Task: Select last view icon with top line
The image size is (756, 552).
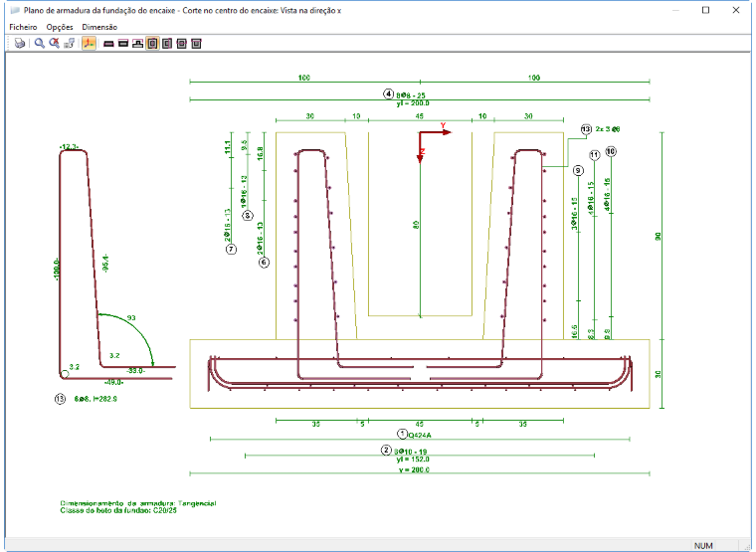Action: click(196, 44)
